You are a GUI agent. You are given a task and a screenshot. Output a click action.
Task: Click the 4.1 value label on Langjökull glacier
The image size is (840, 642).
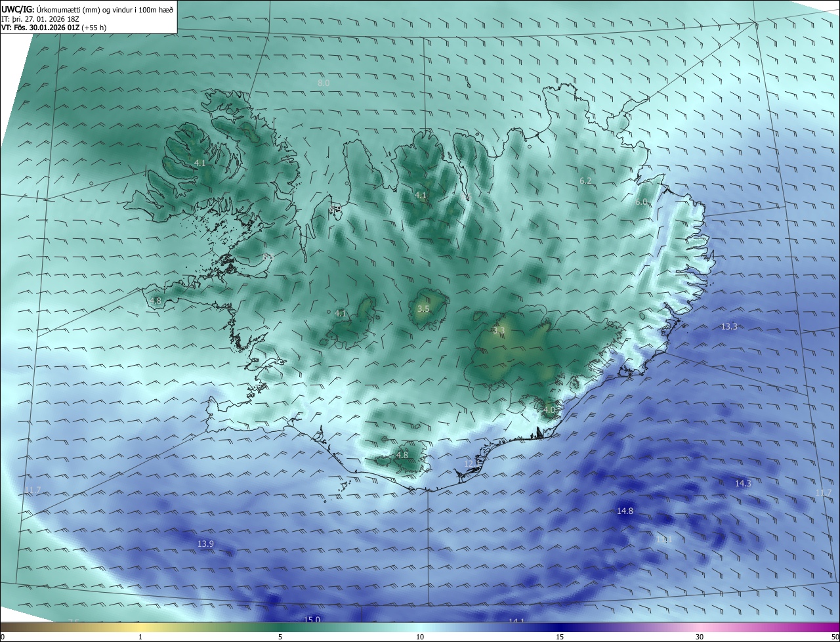[x=340, y=313]
